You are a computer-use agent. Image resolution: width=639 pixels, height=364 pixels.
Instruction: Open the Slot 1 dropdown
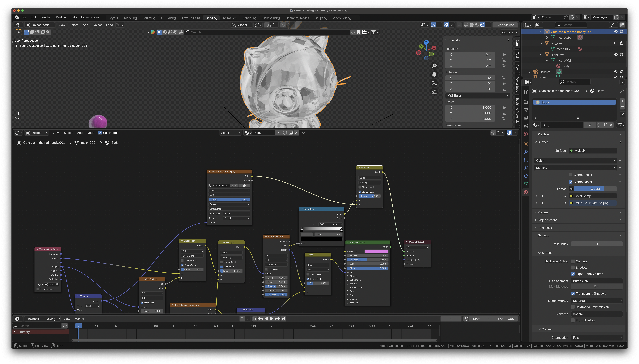point(231,133)
